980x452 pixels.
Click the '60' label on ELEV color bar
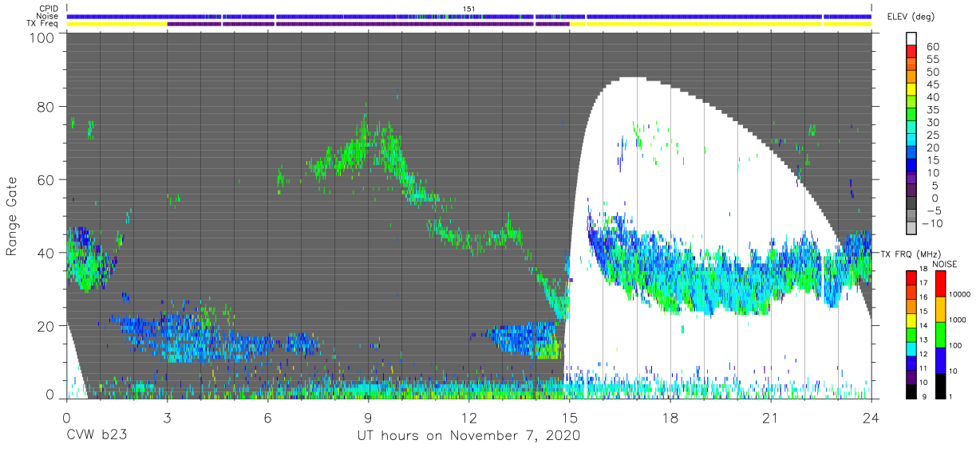click(x=934, y=47)
